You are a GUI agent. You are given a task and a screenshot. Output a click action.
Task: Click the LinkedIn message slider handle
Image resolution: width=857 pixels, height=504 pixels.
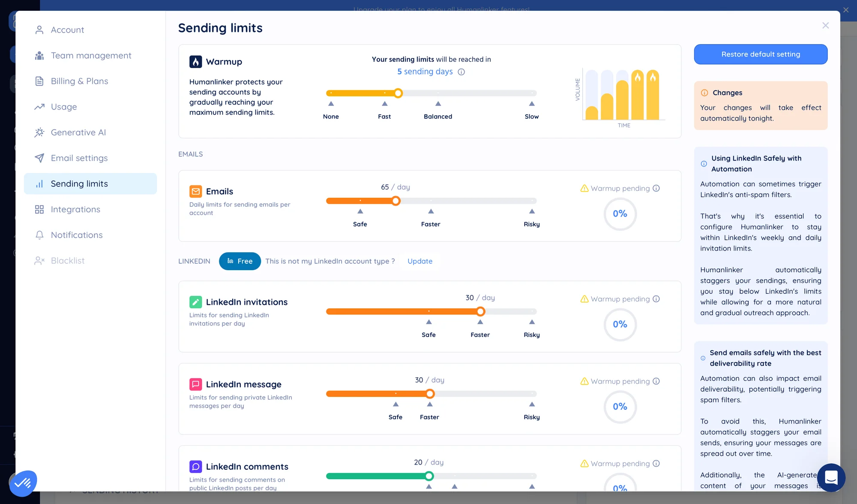click(430, 394)
